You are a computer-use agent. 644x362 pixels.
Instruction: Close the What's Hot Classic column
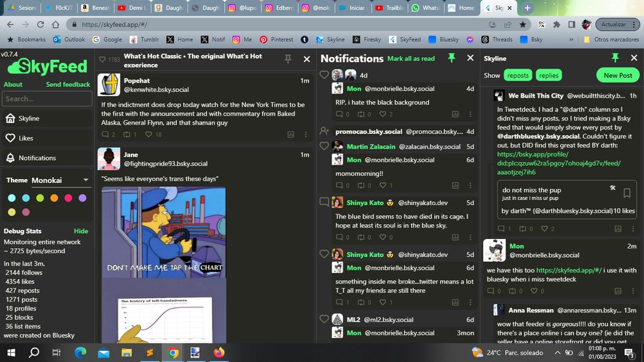[x=307, y=59]
